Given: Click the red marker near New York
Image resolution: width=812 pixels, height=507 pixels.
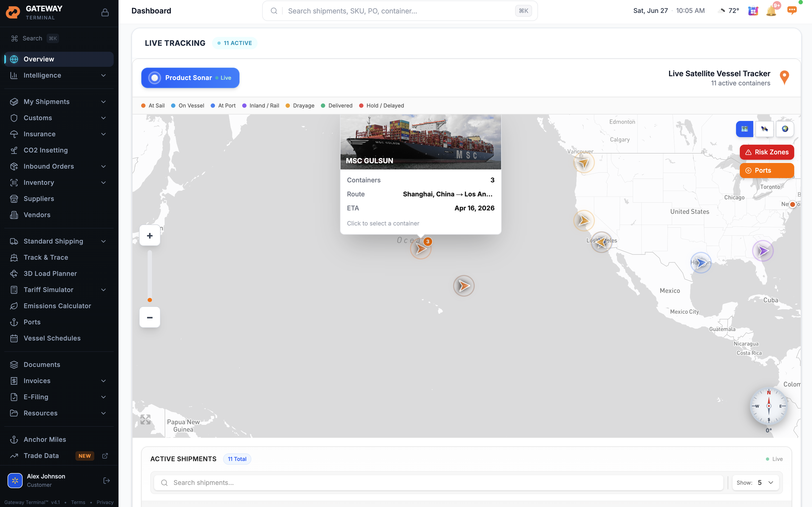Looking at the screenshot, I should (792, 204).
